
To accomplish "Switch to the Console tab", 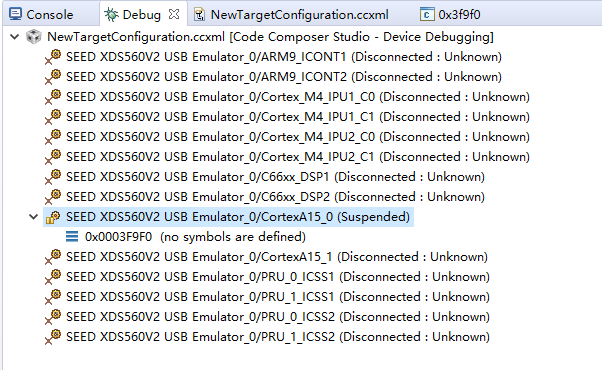I will click(x=41, y=15).
